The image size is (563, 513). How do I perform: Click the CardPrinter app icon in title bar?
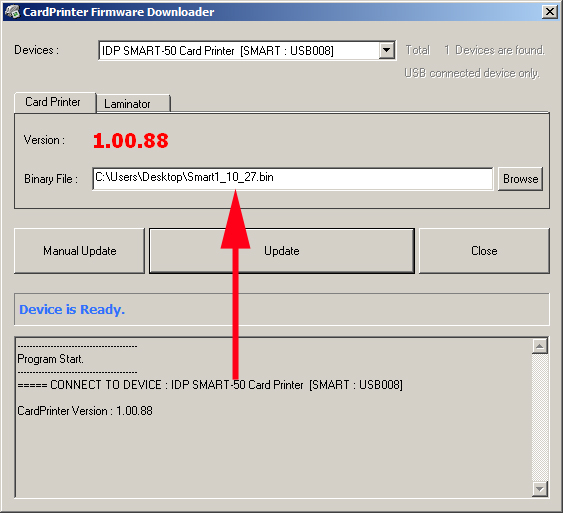[x=12, y=11]
